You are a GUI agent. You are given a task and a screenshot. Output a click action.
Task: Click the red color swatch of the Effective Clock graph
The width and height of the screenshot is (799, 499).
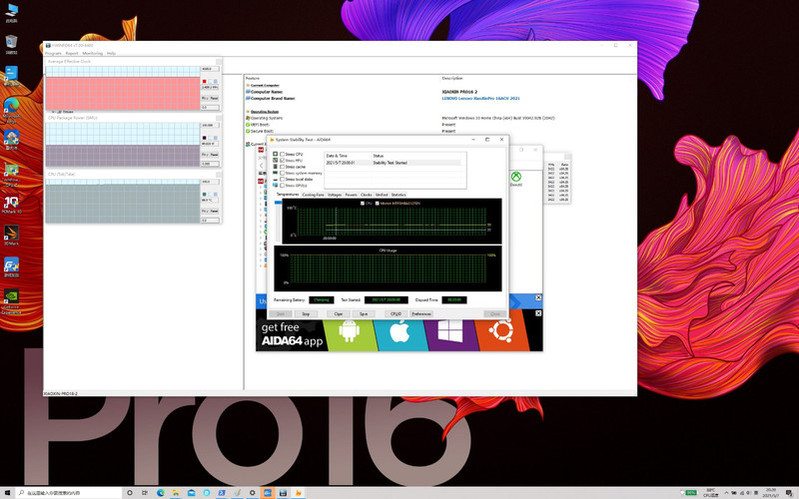(204, 82)
